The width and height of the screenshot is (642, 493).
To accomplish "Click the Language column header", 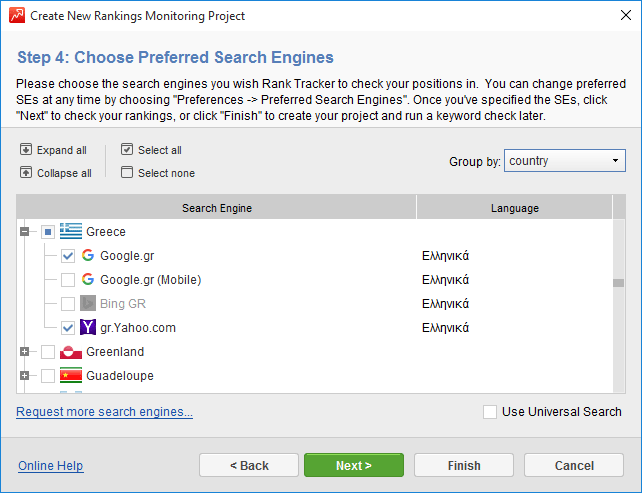I will tap(514, 208).
